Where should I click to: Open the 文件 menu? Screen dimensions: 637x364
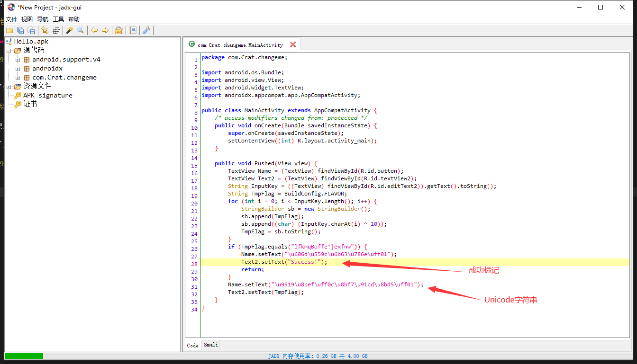pos(11,19)
